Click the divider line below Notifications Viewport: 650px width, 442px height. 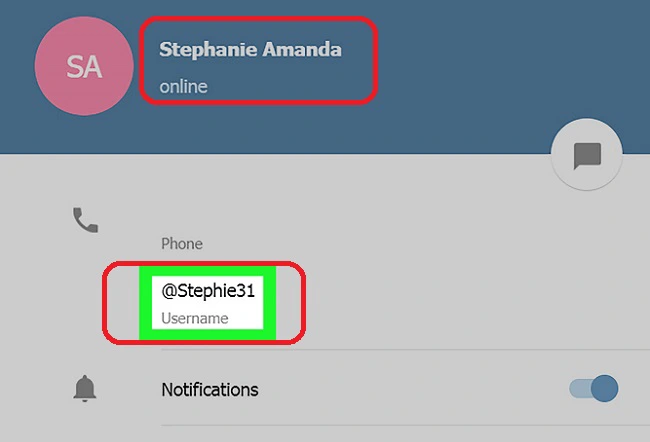pos(405,425)
